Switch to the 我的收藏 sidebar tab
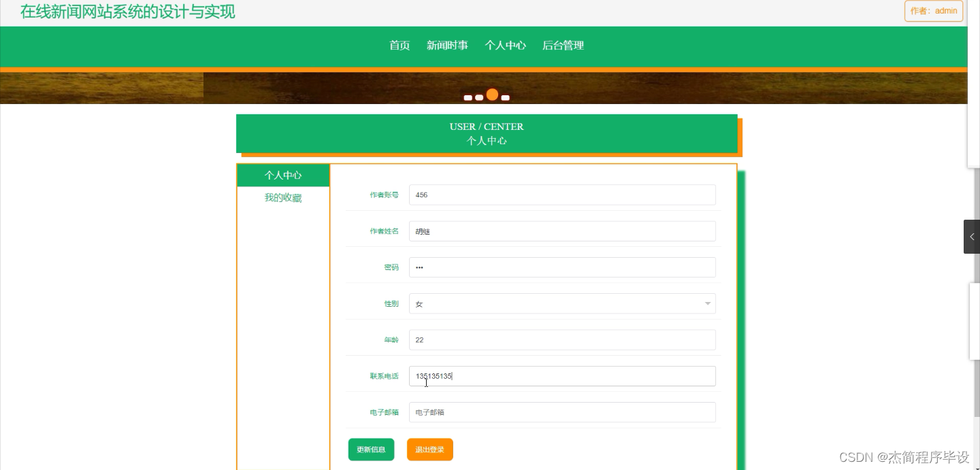 coord(283,197)
